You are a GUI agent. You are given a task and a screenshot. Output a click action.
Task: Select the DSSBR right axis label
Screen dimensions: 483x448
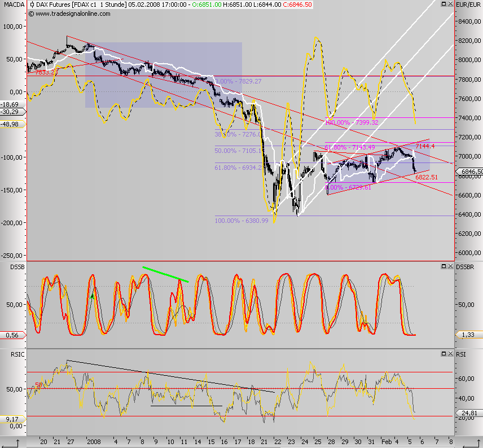tap(465, 267)
